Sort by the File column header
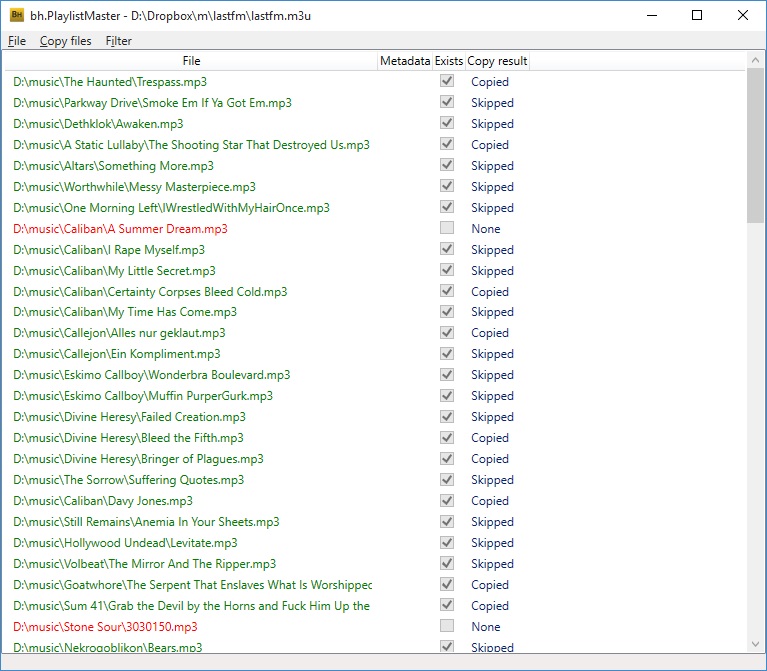767x671 pixels. [191, 61]
